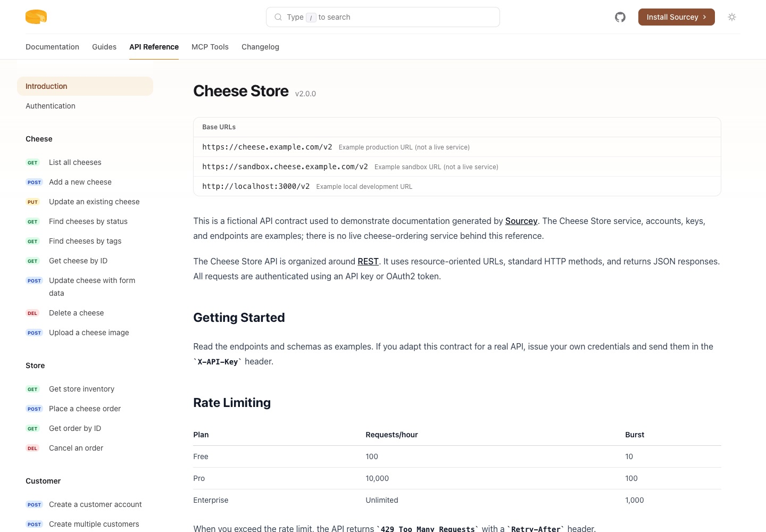Screen dimensions: 766x532
Task: Click the 'Store' sidebar section heading
Action: click(x=35, y=365)
